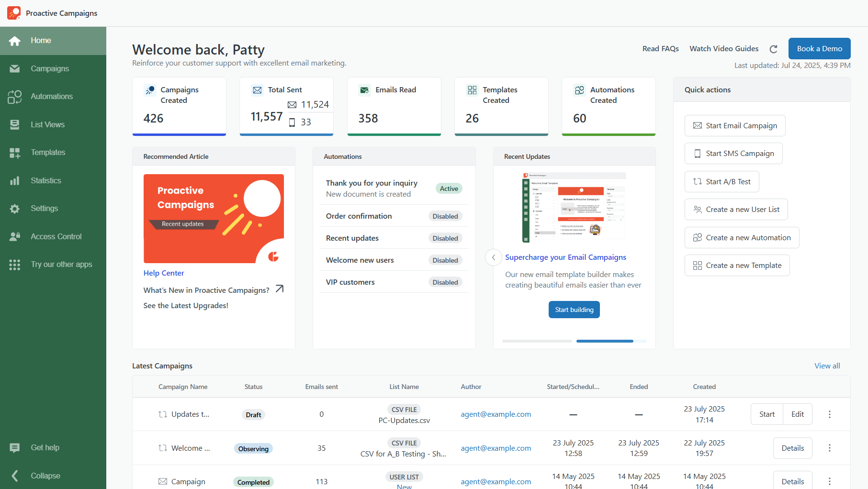Click the Recent Updates screenshot thumbnail

[574, 207]
